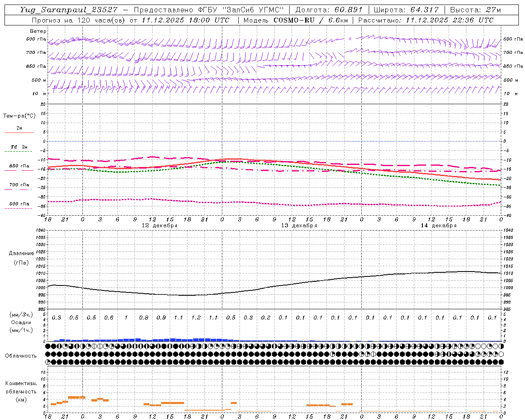The width and height of the screenshot is (525, 420).
Task: Click the '14 декабря' date label
Action: pos(438,226)
